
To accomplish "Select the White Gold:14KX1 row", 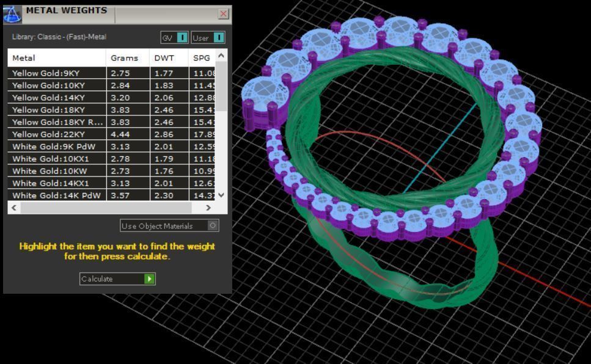I will click(112, 183).
